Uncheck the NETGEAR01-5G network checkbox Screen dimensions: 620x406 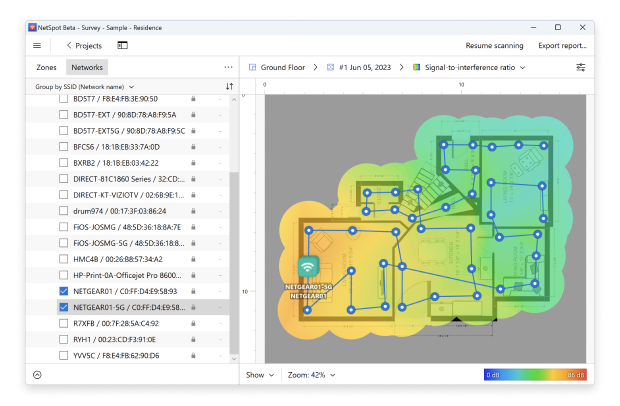63,307
